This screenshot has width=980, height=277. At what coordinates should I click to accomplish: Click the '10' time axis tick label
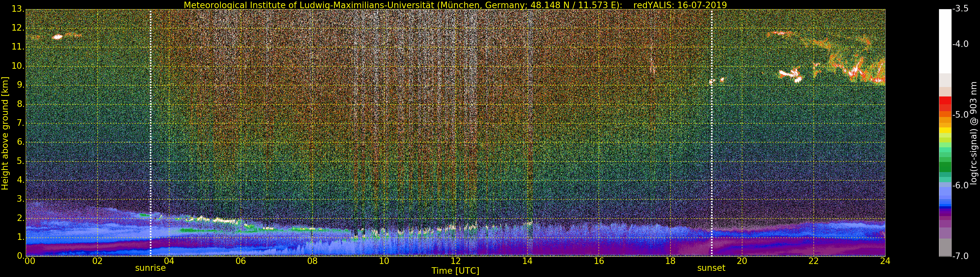coord(384,261)
